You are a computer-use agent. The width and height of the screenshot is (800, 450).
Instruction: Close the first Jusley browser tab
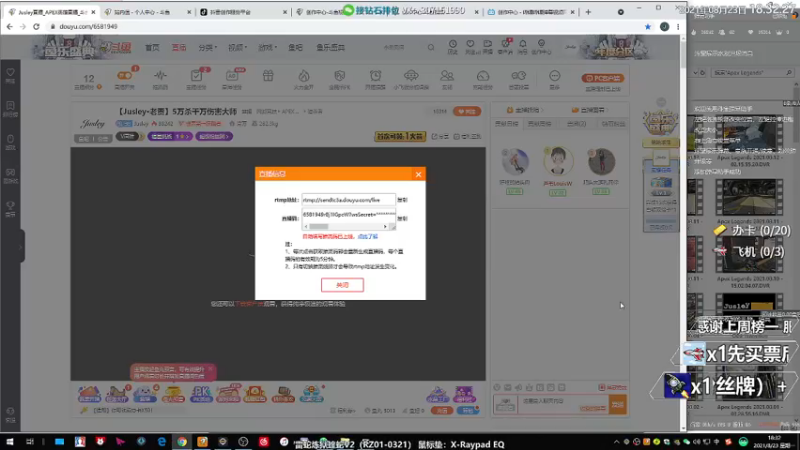[93, 12]
